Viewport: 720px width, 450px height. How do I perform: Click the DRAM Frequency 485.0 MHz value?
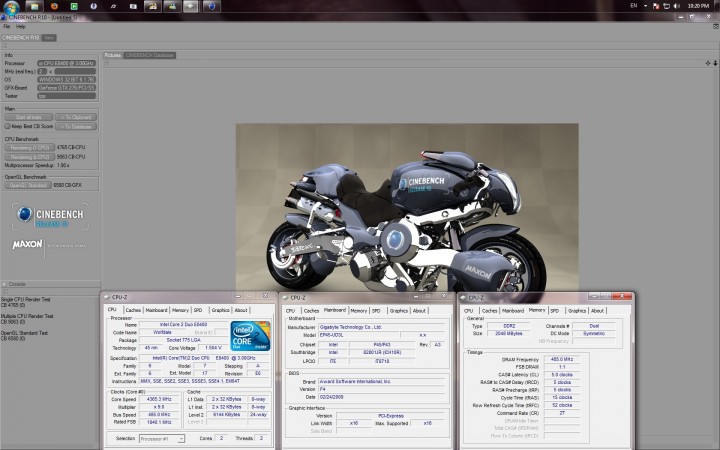pos(562,359)
